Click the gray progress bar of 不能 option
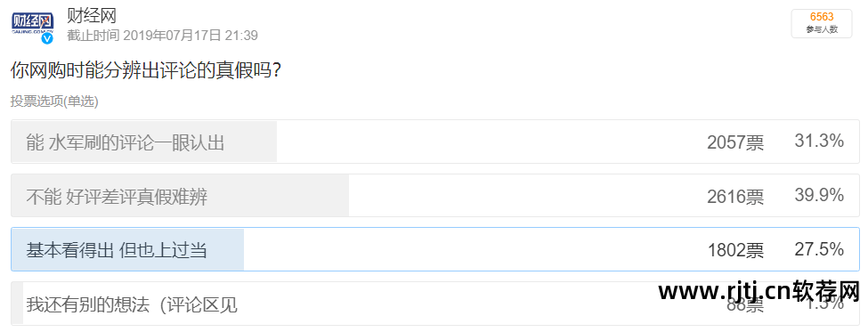 (x=180, y=195)
